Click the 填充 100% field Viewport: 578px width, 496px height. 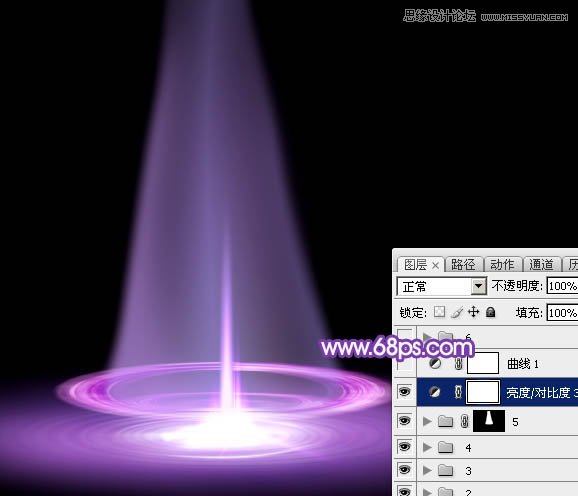pos(562,313)
